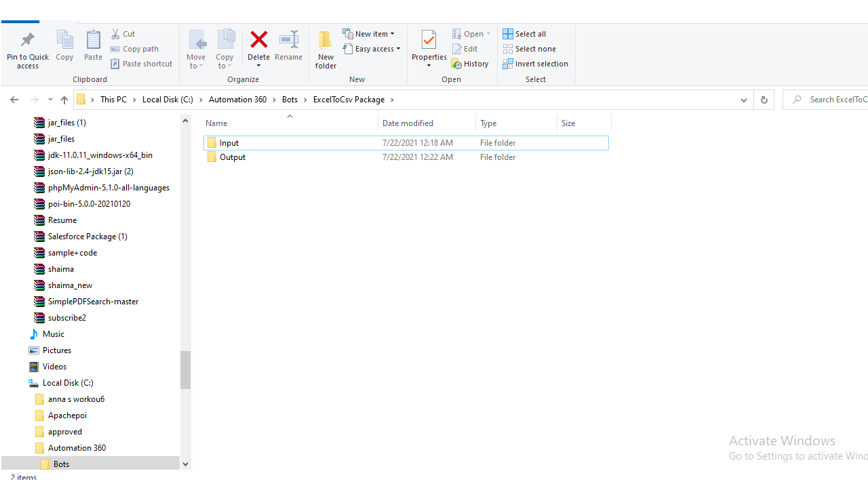Viewport: 868px width, 488px height.
Task: Click Bots in the address breadcrumb
Action: click(290, 100)
